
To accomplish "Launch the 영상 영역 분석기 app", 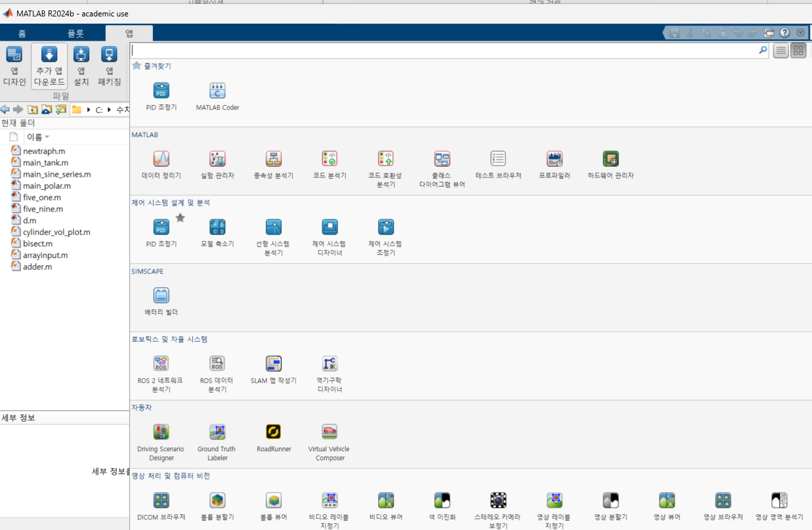I will [x=779, y=506].
